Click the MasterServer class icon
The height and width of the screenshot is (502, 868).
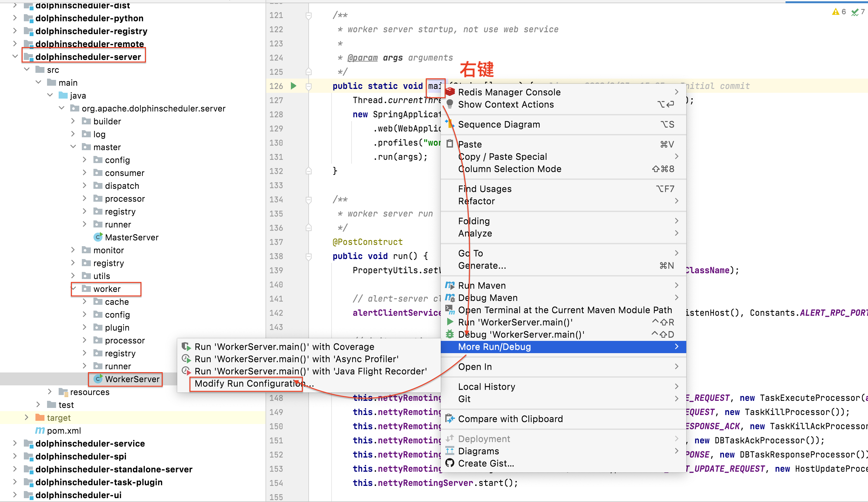[98, 237]
